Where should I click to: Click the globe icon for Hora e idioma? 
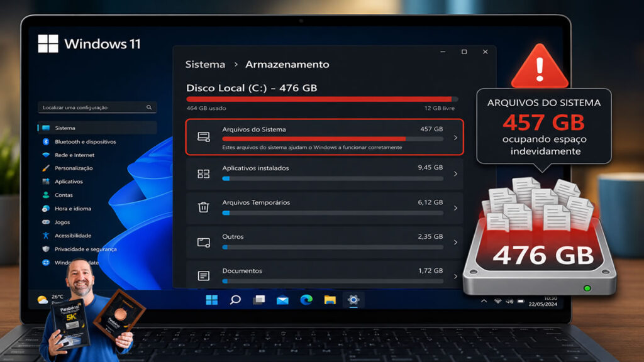(46, 209)
